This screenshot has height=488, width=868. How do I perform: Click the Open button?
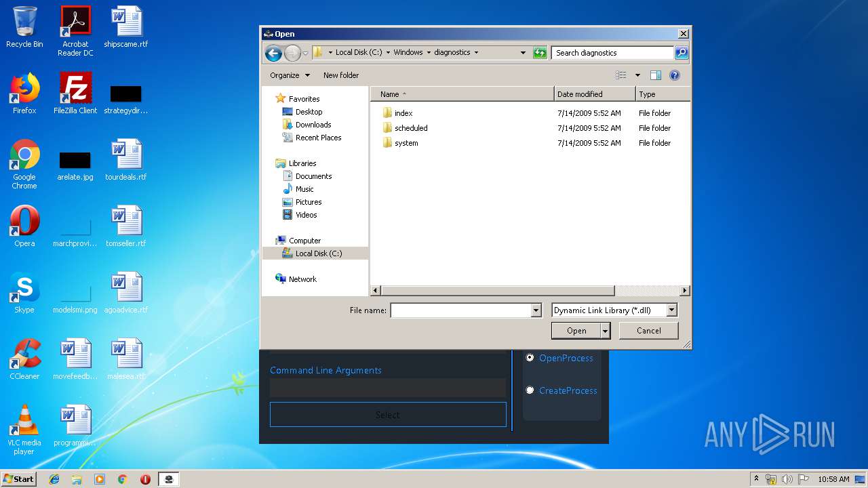[576, 331]
